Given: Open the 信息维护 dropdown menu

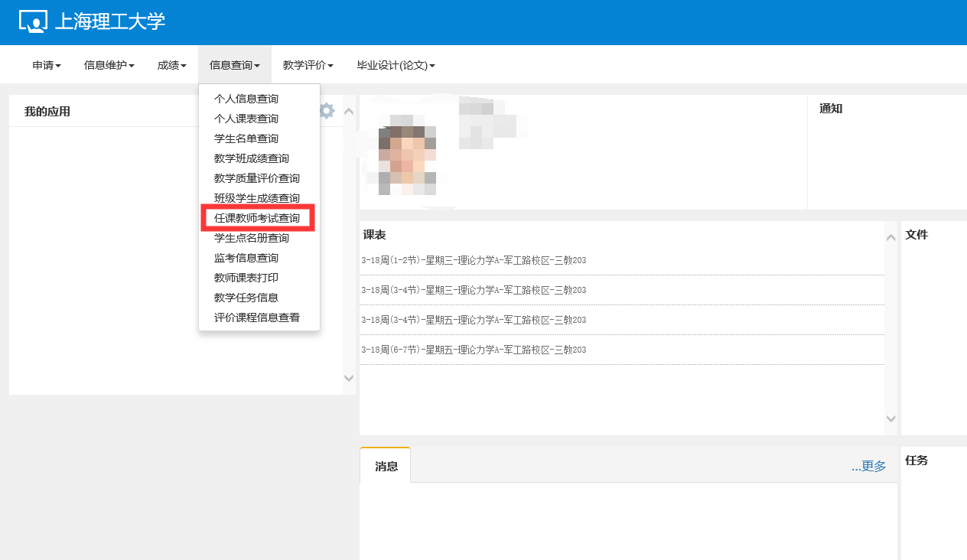Looking at the screenshot, I should [x=109, y=66].
